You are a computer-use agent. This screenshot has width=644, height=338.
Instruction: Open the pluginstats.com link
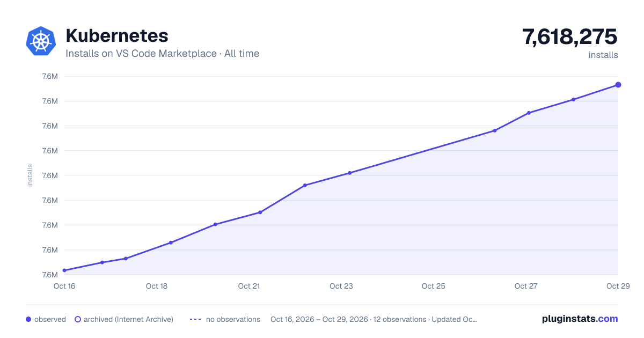click(x=580, y=319)
